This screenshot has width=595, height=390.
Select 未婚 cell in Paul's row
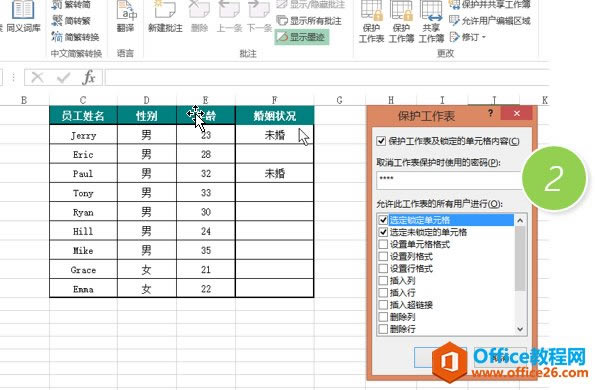pyautogui.click(x=274, y=174)
